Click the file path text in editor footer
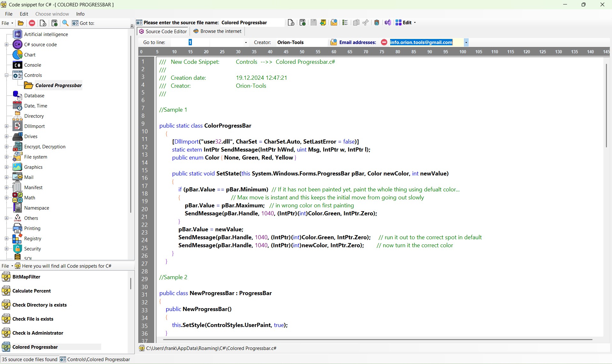 coord(211,348)
